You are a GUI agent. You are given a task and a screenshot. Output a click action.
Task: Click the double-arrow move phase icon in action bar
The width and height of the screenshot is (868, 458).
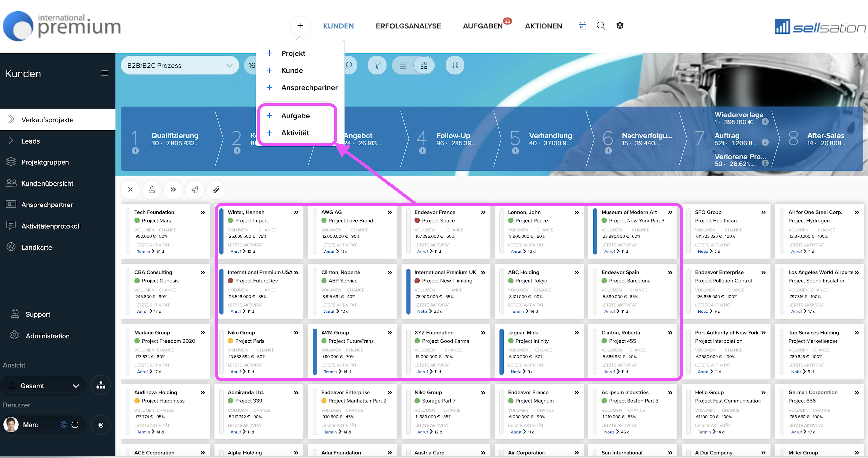coord(173,189)
